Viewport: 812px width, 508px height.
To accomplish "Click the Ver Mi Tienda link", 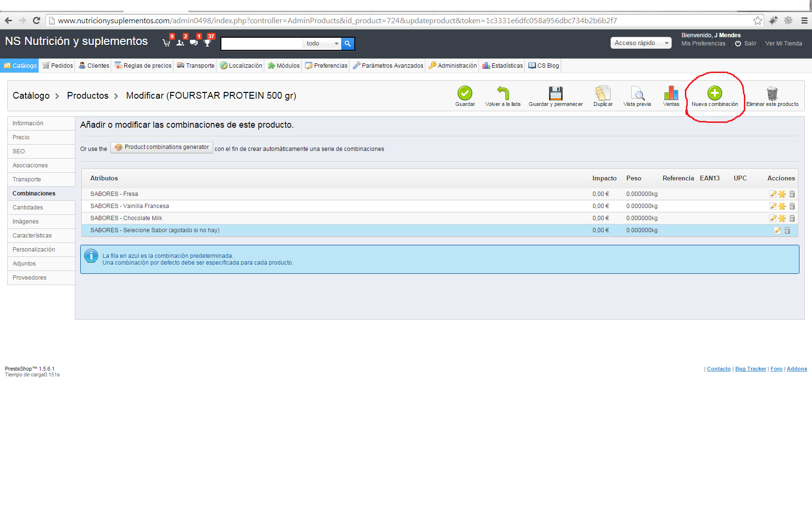I will (783, 44).
